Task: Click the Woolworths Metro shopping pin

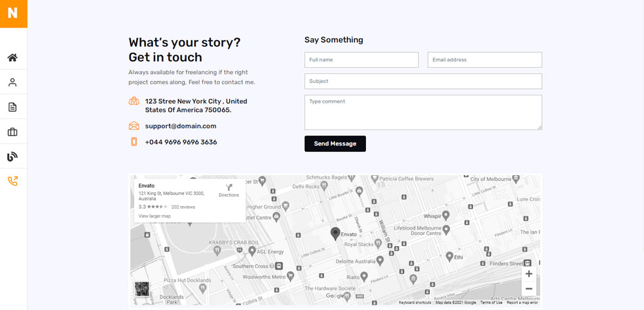Action: [x=290, y=276]
